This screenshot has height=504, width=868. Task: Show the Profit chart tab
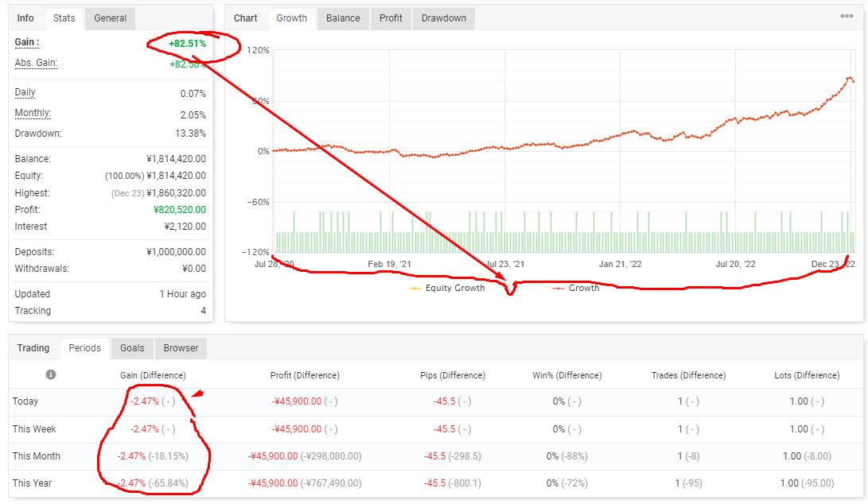pos(391,18)
